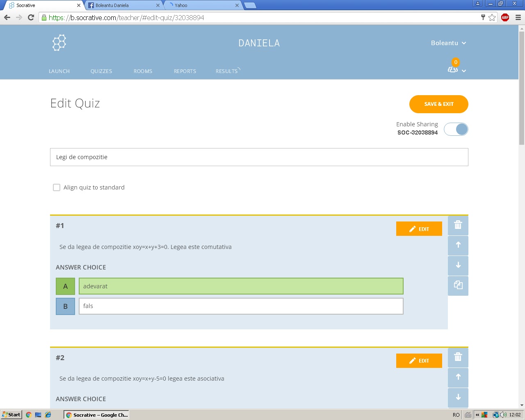Screen dimensions: 525x420
Task: Select answer letter B for question #1
Action: click(65, 306)
